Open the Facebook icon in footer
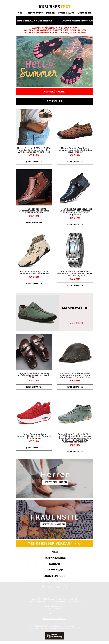This screenshot has height=644, width=109. pos(44,586)
